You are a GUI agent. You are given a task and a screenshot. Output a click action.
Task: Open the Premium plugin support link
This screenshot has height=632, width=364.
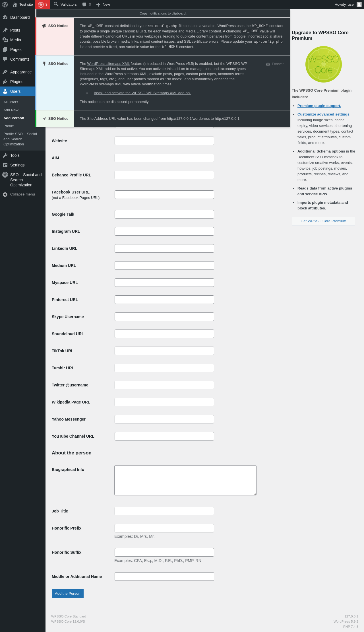319,106
